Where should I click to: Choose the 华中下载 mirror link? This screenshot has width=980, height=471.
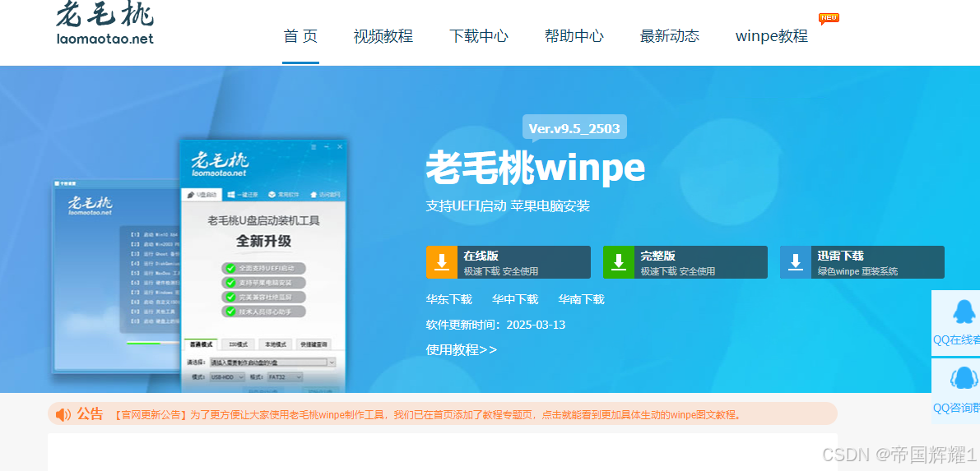coord(515,299)
